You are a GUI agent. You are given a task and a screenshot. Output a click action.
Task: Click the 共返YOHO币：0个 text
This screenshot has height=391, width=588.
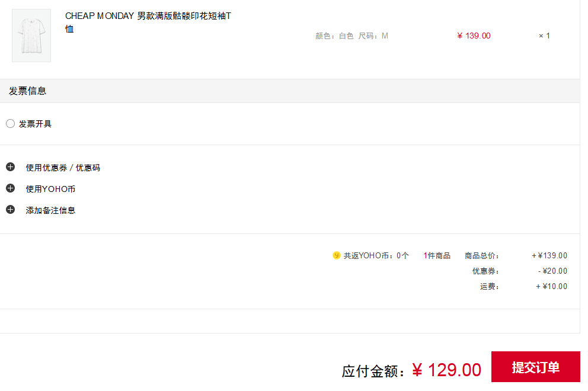376,256
